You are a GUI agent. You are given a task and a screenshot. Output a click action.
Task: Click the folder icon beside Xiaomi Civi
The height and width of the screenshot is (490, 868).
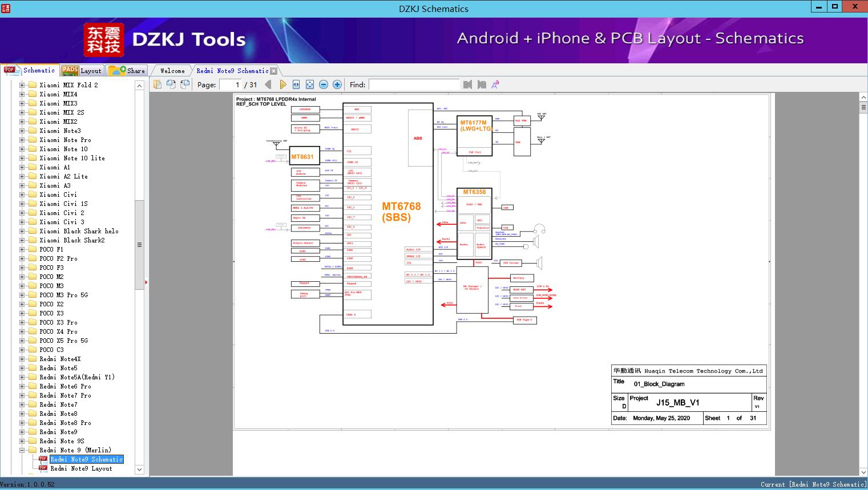pos(33,195)
